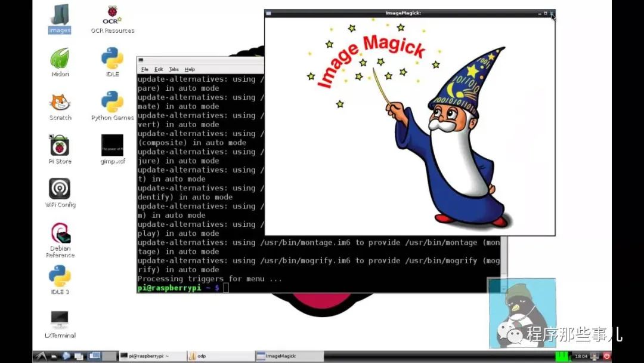Click '(composite) in auto mode' terminal line
The height and width of the screenshot is (363, 644).
pos(192,143)
